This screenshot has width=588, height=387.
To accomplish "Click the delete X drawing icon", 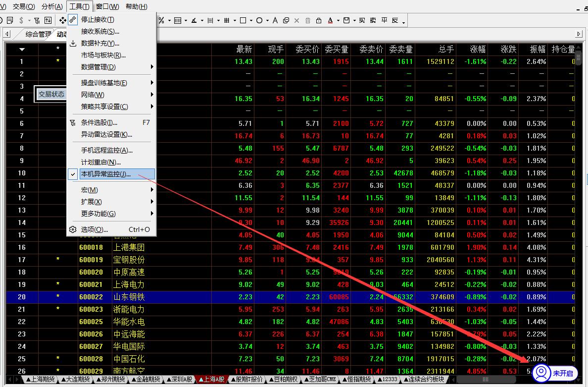I will tap(297, 20).
